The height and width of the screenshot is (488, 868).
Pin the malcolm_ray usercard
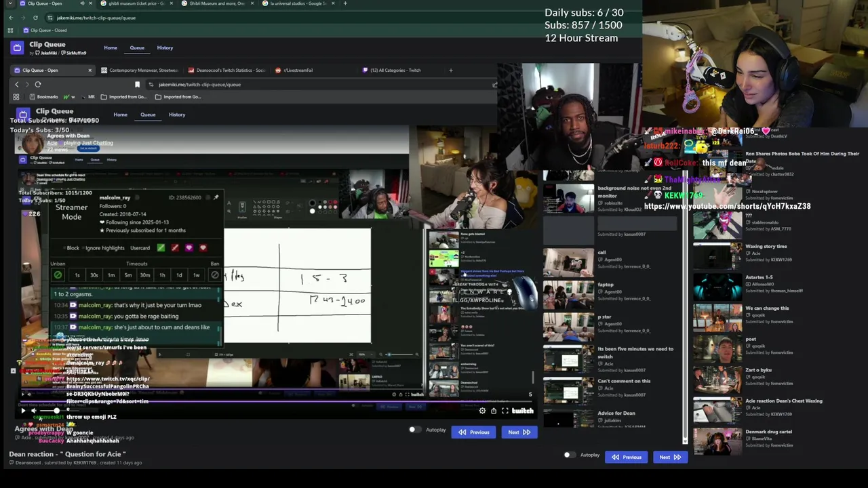click(x=216, y=197)
